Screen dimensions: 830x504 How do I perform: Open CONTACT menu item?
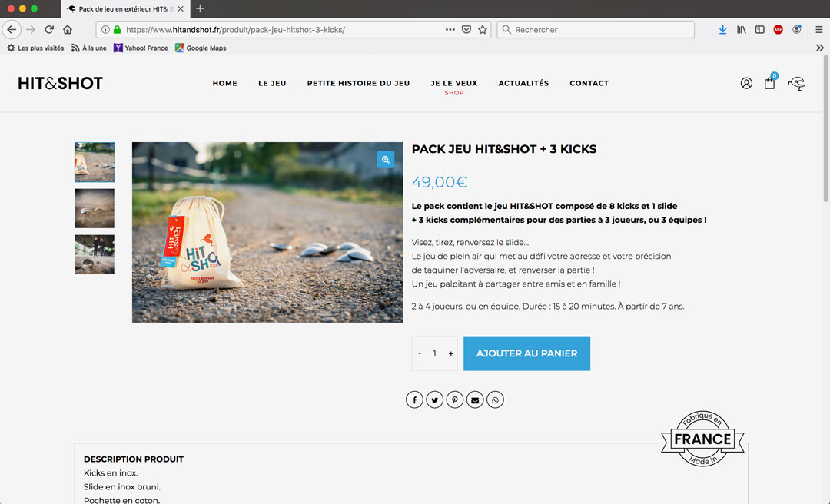(589, 83)
